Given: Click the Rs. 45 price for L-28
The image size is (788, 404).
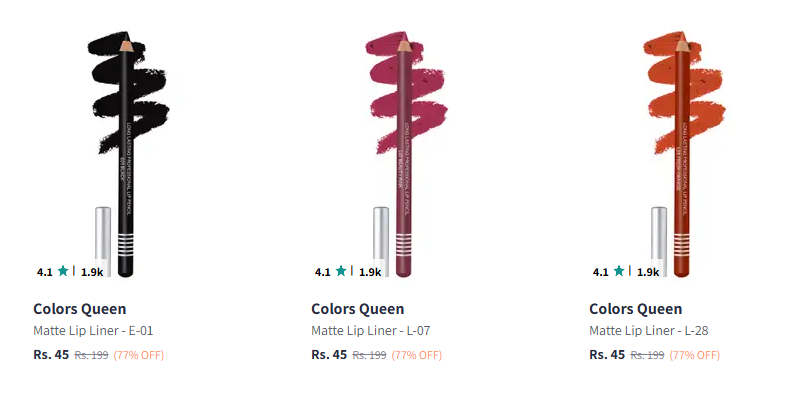Looking at the screenshot, I should pyautogui.click(x=607, y=354).
